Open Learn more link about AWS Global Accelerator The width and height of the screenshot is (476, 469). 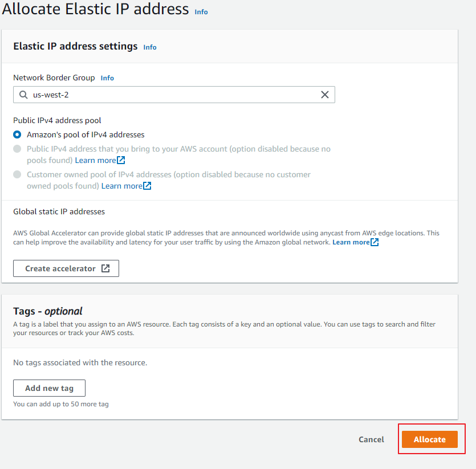click(351, 242)
